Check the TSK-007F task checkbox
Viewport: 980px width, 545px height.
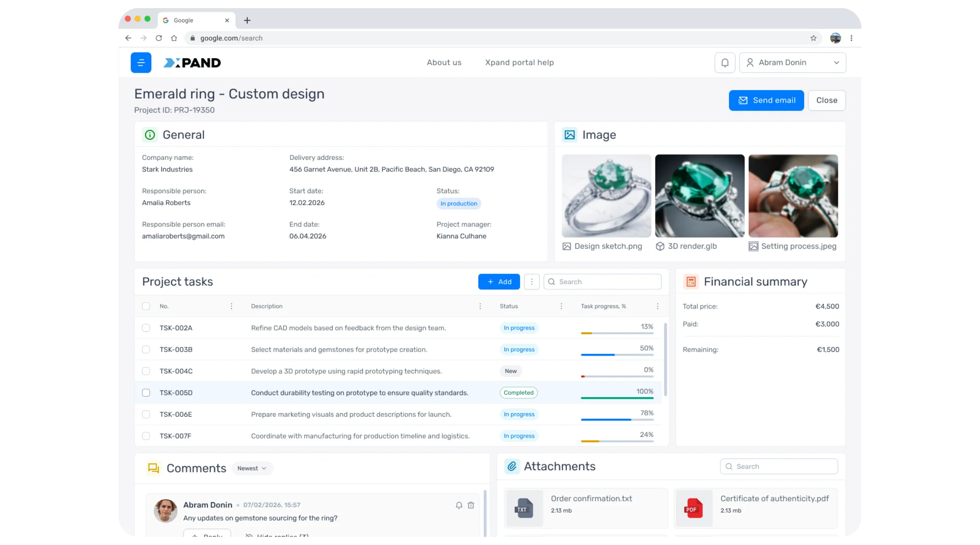[x=146, y=436]
